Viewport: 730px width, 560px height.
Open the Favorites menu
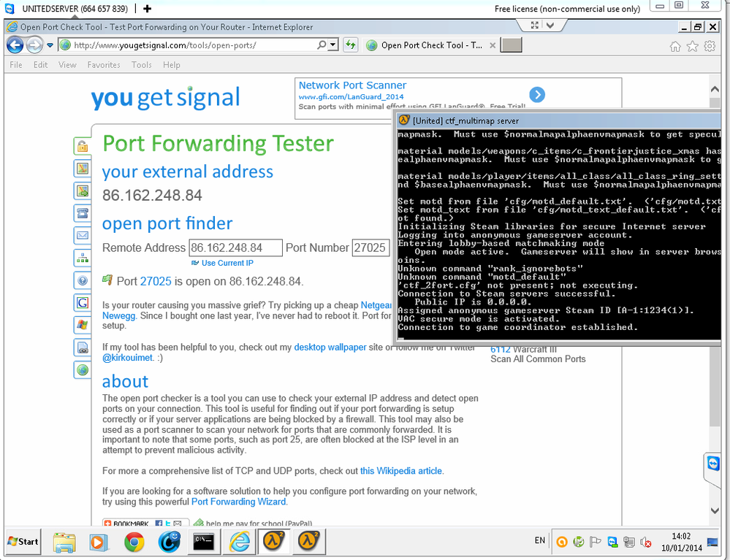(x=104, y=65)
